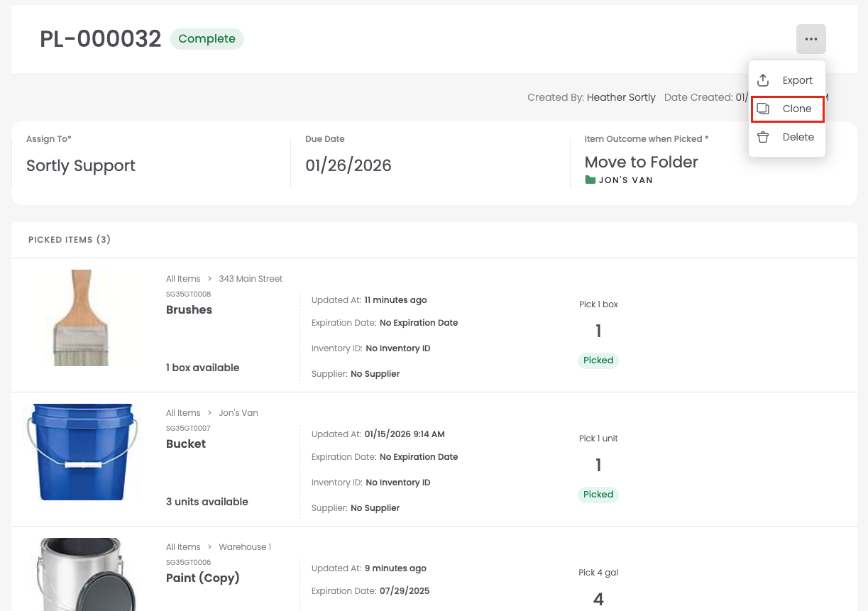Viewport: 868px width, 611px height.
Task: Click the Assign To Sortly Support field
Action: coord(81,165)
